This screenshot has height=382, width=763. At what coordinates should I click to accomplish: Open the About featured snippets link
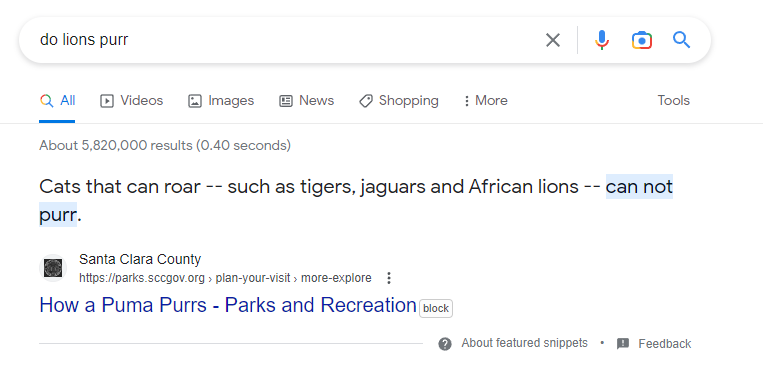tap(525, 343)
